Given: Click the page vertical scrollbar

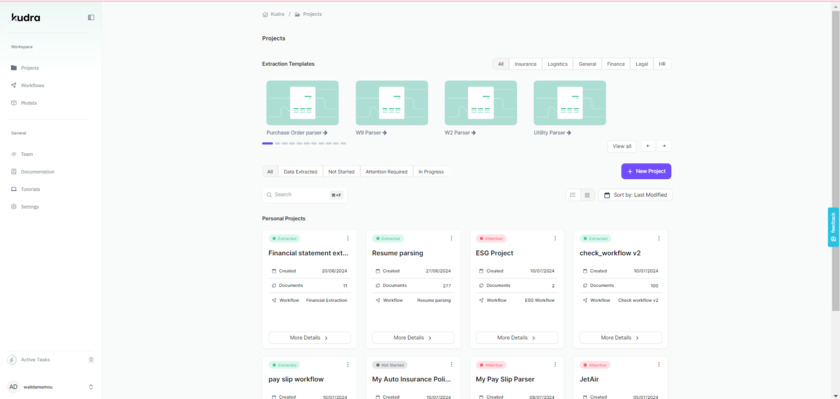Looking at the screenshot, I should point(836,160).
